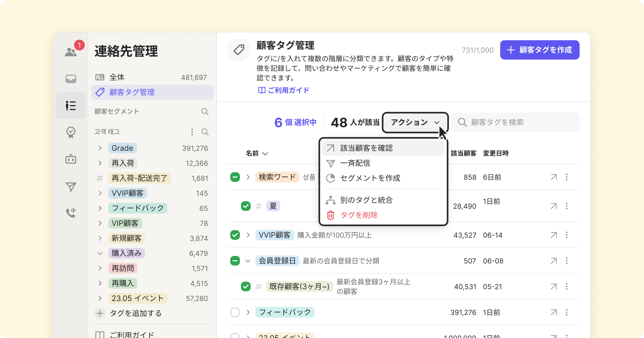Viewport: 644px width, 338px height.
Task: Click the 顧客タグを作成 button
Action: 540,50
